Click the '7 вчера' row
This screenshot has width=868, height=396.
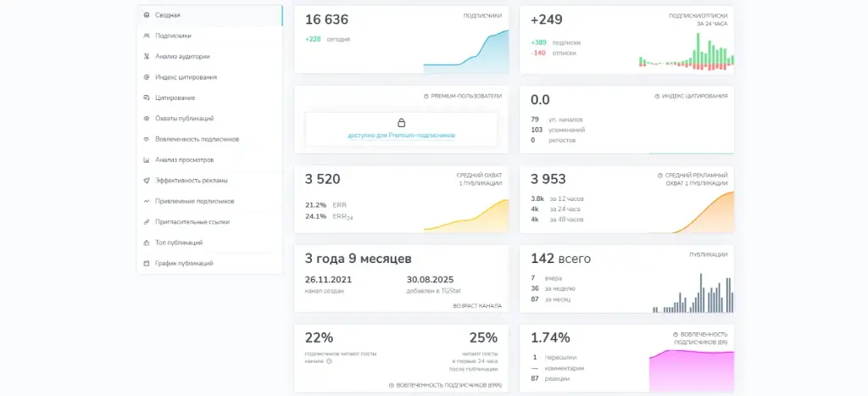click(x=547, y=278)
